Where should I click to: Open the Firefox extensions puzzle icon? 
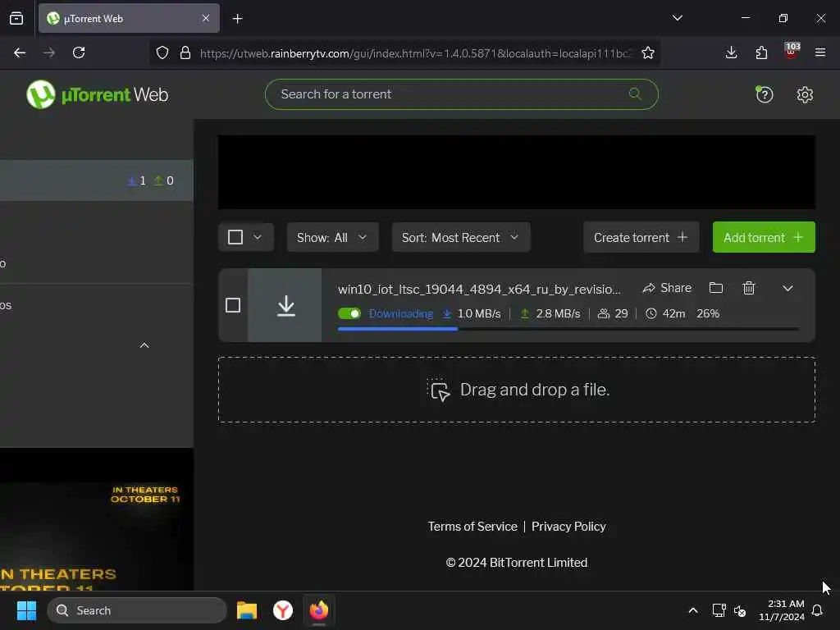click(x=761, y=52)
